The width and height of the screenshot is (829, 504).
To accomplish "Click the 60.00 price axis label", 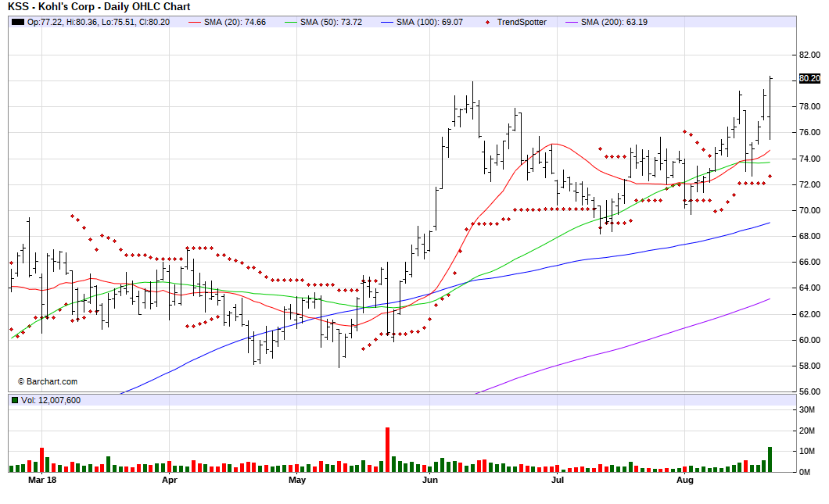I will pos(809,340).
